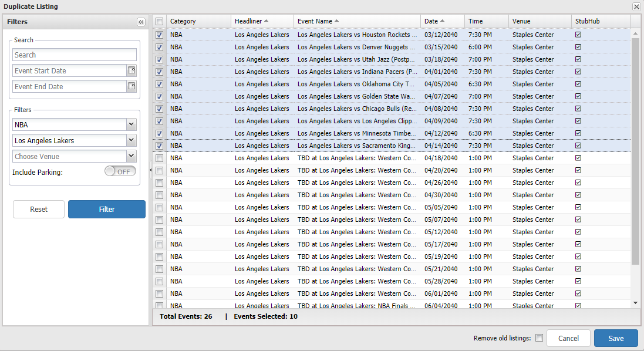Enable the Remove old listings checkbox
The width and height of the screenshot is (644, 351).
(540, 338)
